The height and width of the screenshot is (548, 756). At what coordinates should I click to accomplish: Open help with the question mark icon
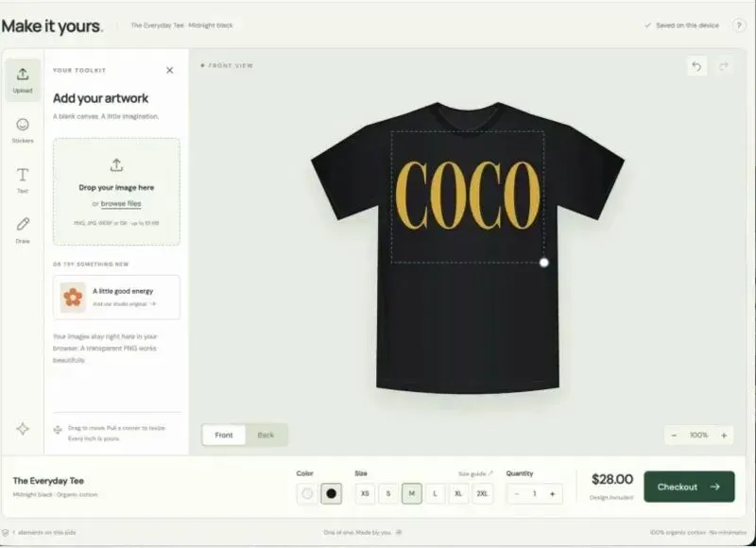click(x=739, y=26)
